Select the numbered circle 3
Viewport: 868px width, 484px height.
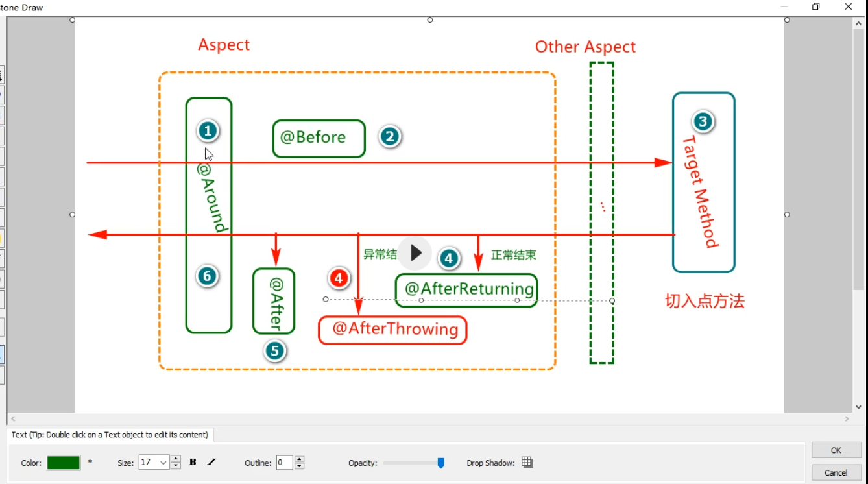(703, 121)
